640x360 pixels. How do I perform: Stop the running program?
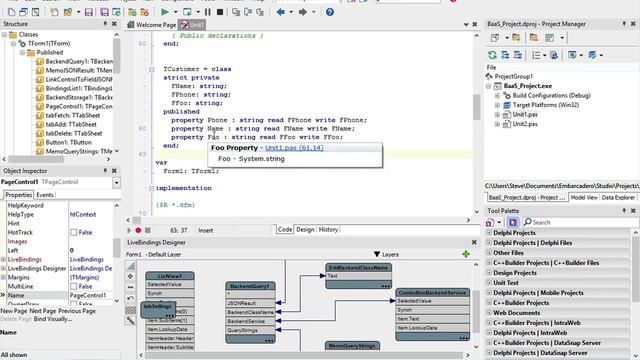point(220,12)
